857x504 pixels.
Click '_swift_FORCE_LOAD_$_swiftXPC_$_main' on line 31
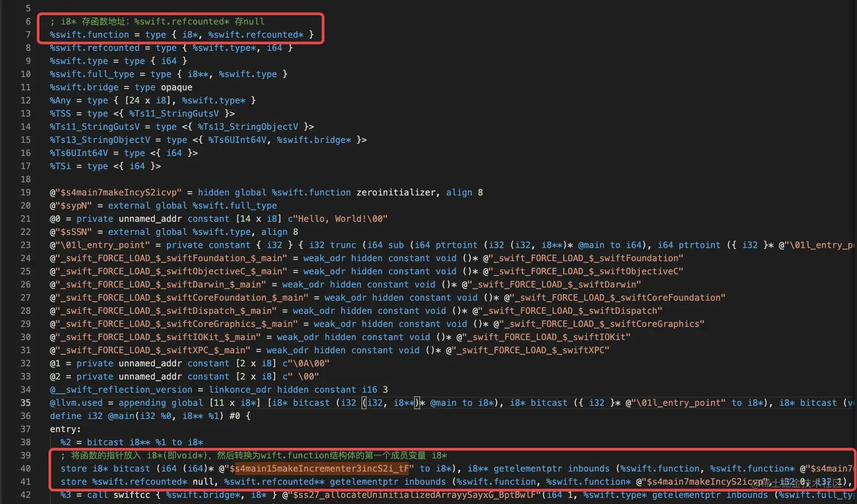pyautogui.click(x=153, y=350)
